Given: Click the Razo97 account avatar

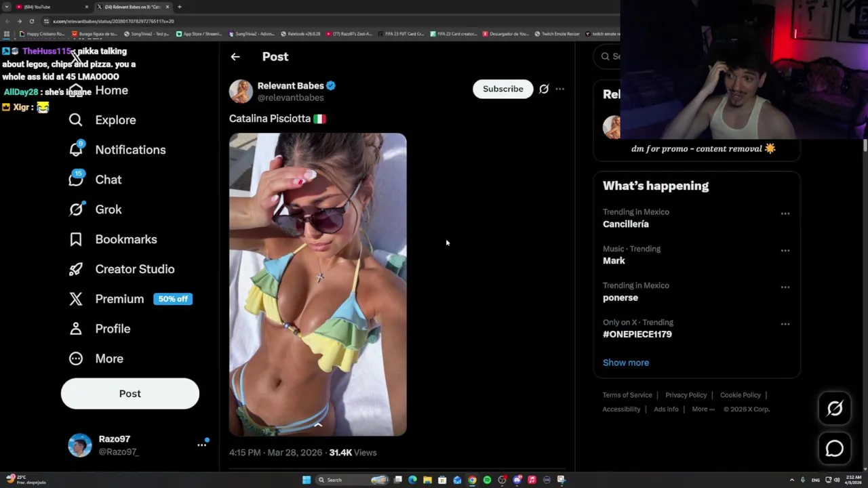Looking at the screenshot, I should 80,445.
